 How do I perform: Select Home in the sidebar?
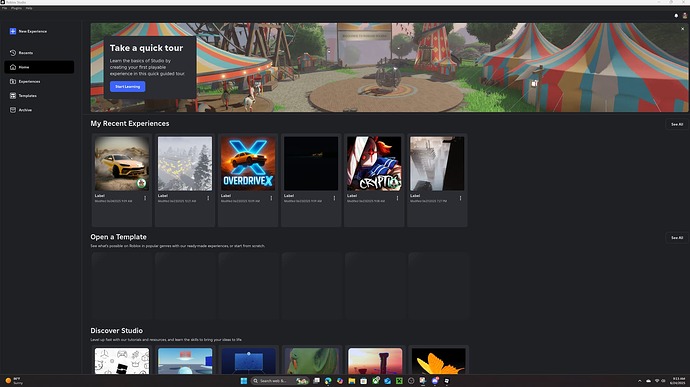point(40,67)
